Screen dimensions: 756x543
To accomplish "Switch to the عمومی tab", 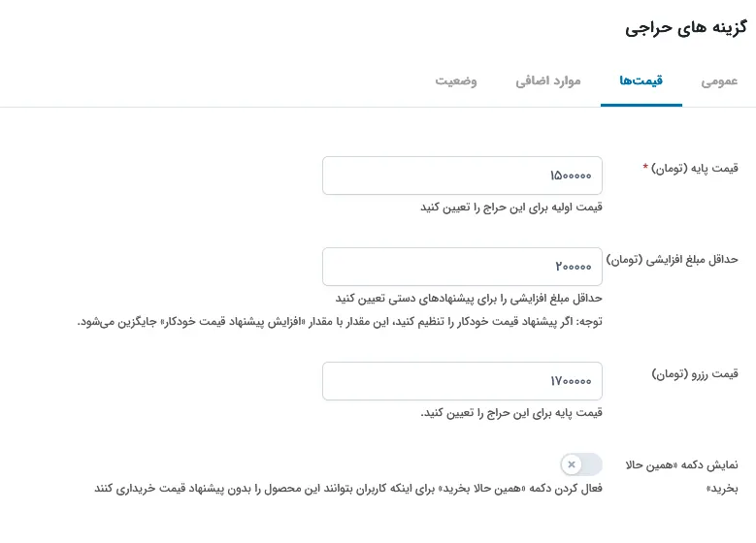I will tap(719, 80).
